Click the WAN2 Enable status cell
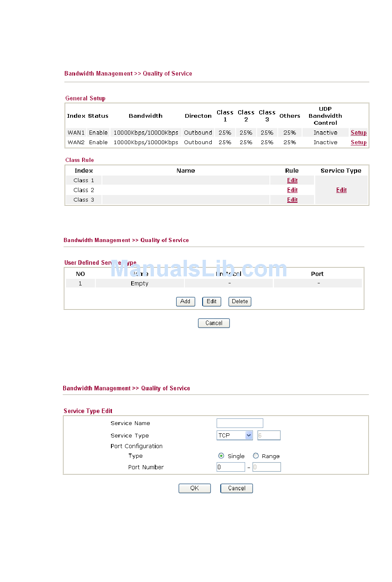The image size is (392, 582). coord(98,143)
